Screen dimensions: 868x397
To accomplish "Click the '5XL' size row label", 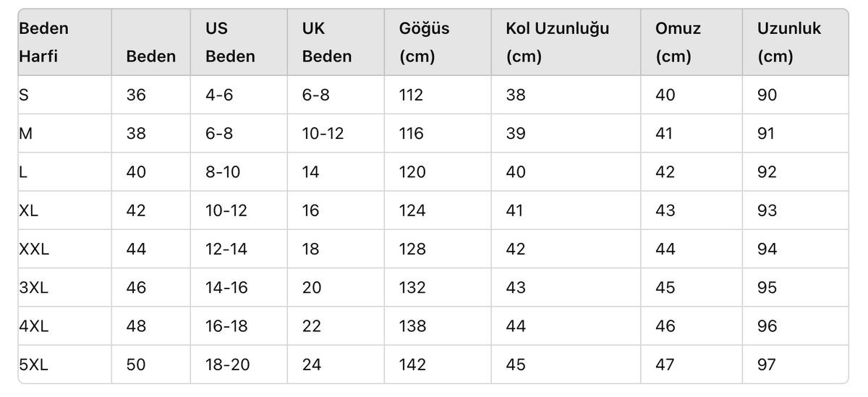I will [x=33, y=364].
